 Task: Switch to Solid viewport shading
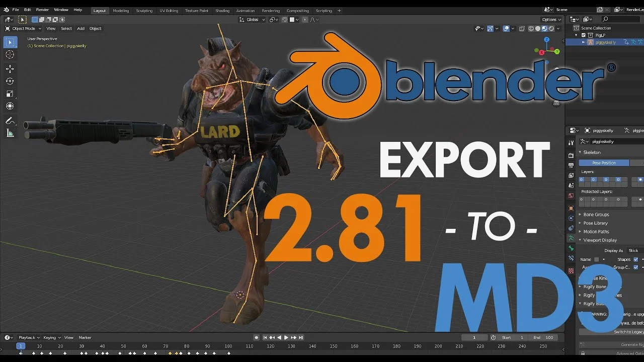(x=537, y=29)
